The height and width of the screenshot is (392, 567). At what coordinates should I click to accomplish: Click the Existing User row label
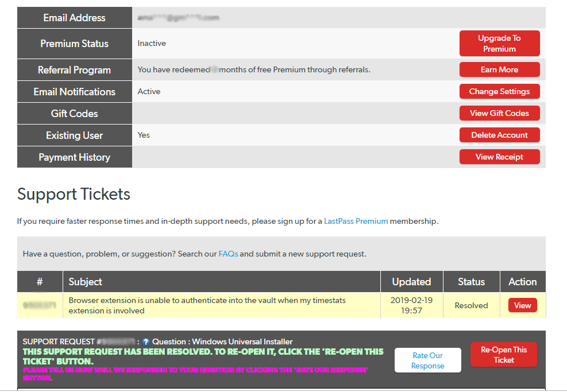[x=75, y=135]
